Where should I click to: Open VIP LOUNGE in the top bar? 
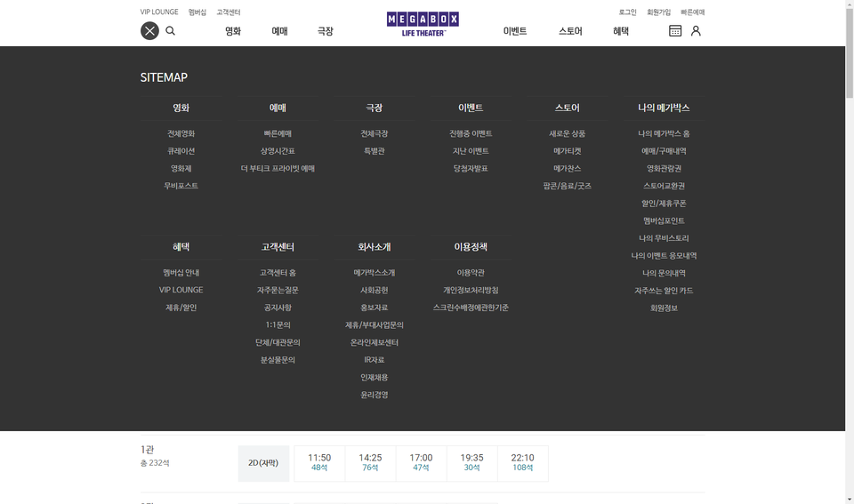(159, 12)
